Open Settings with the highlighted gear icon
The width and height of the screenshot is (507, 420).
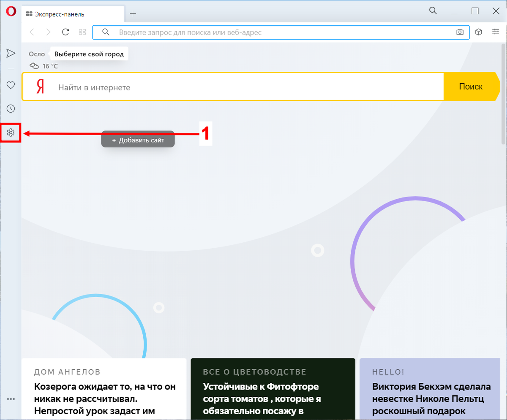point(11,133)
